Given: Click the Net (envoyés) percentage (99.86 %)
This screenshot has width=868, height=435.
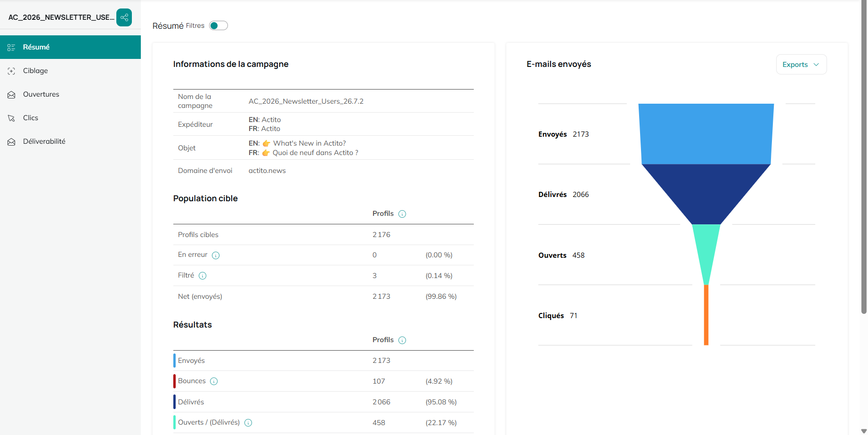Looking at the screenshot, I should pos(441,296).
